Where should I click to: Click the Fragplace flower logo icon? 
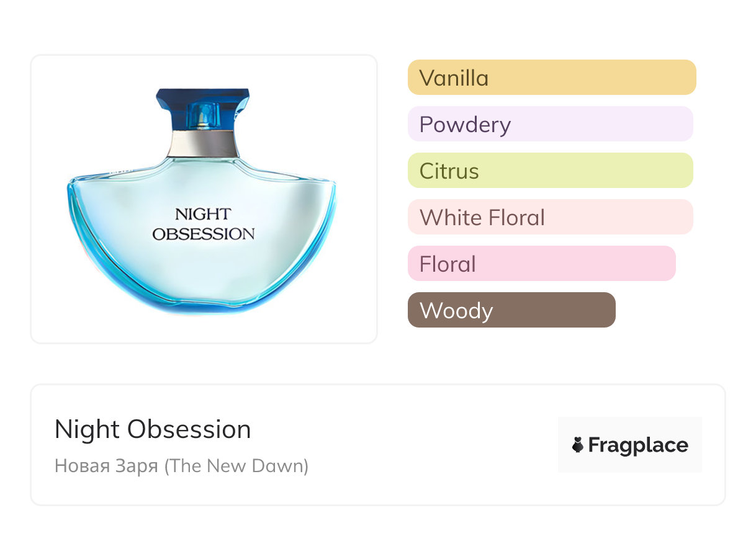[578, 445]
